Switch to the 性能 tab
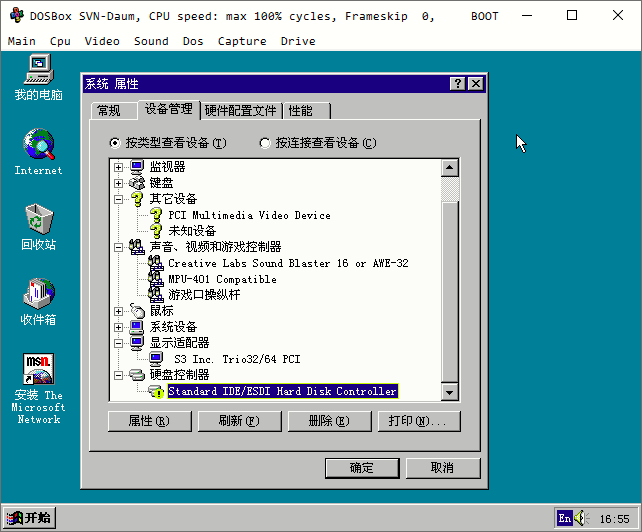The image size is (642, 532). pos(306,111)
